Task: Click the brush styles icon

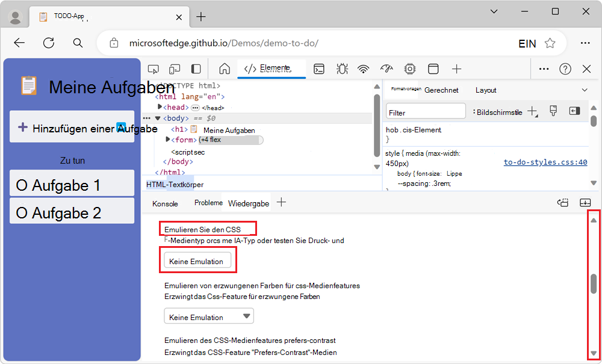Action: coord(553,111)
